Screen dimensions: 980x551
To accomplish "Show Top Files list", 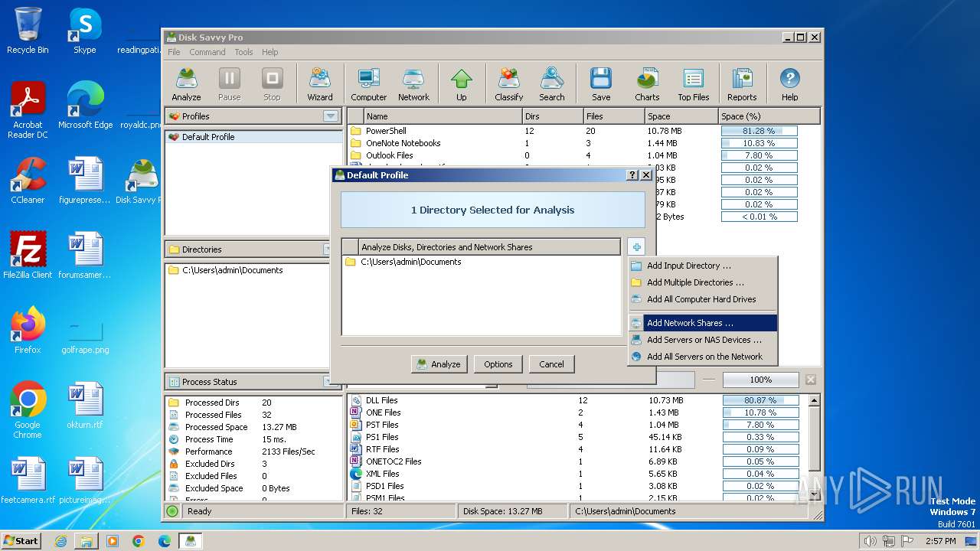I will coord(694,84).
